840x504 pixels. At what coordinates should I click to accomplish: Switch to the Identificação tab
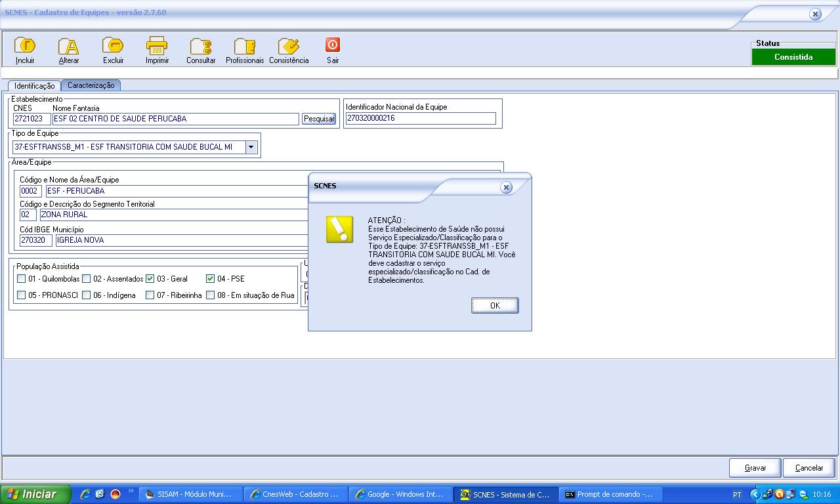35,86
